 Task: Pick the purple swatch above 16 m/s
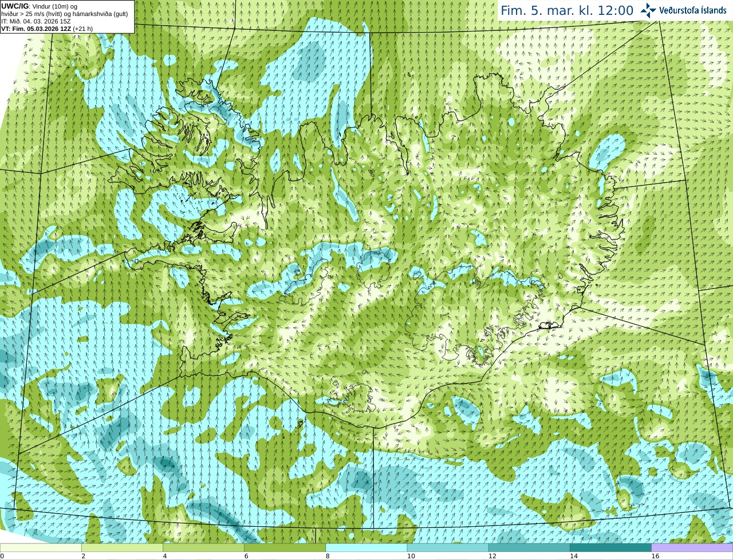coord(692,547)
